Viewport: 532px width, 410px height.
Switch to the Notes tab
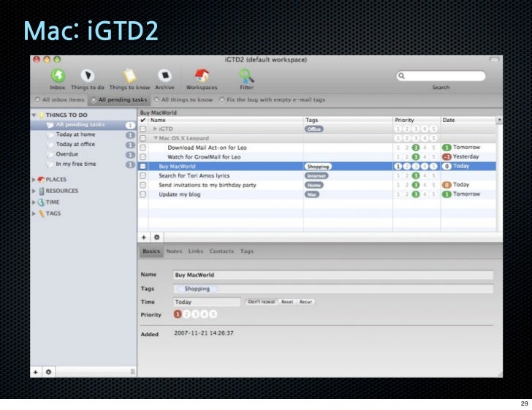pos(174,251)
